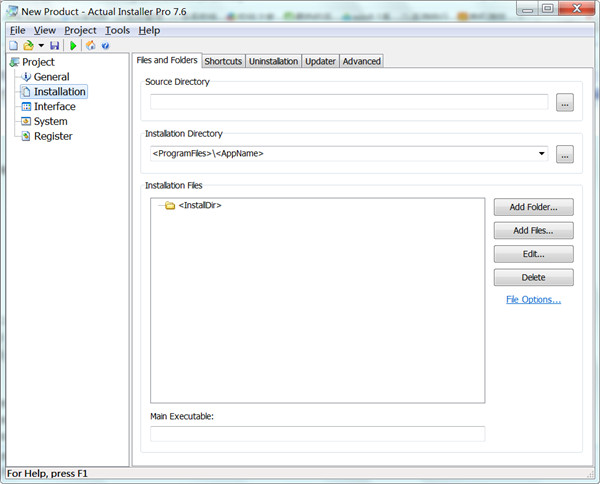Select the InstallDir folder in file list
The height and width of the screenshot is (484, 600).
pyautogui.click(x=199, y=205)
